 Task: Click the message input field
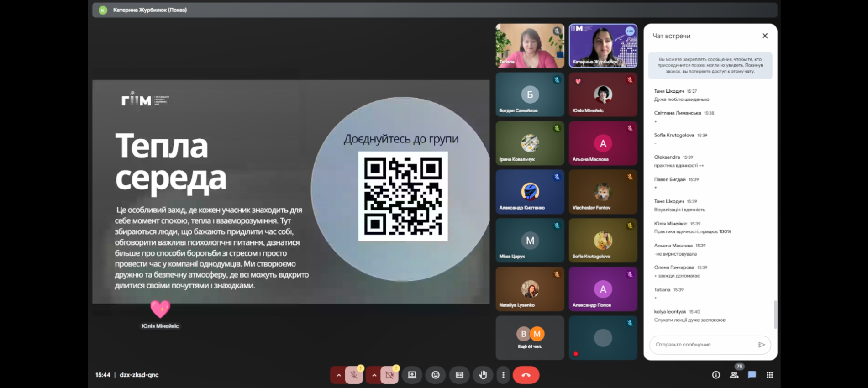pos(703,345)
